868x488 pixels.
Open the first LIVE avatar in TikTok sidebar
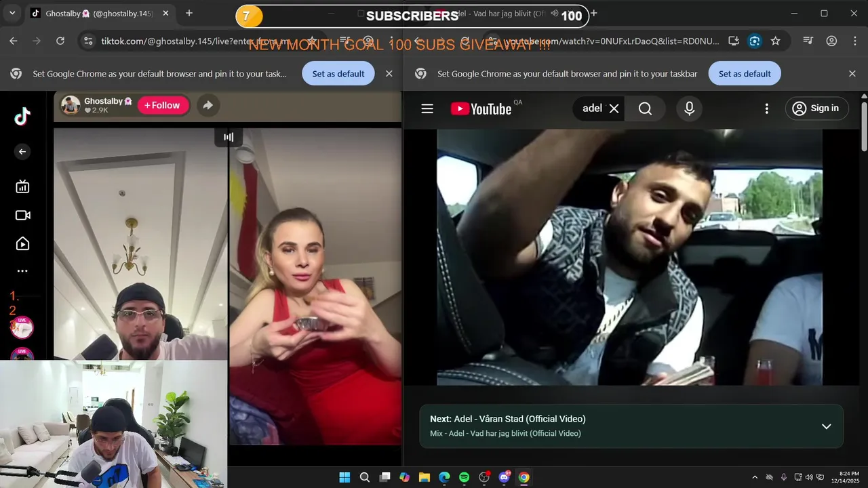[22, 327]
